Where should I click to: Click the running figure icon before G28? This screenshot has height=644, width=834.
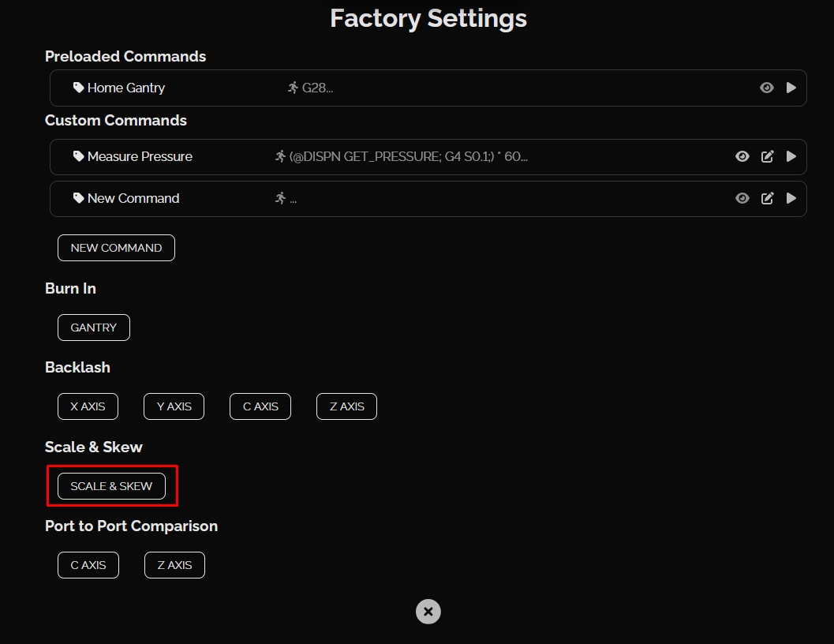[294, 88]
